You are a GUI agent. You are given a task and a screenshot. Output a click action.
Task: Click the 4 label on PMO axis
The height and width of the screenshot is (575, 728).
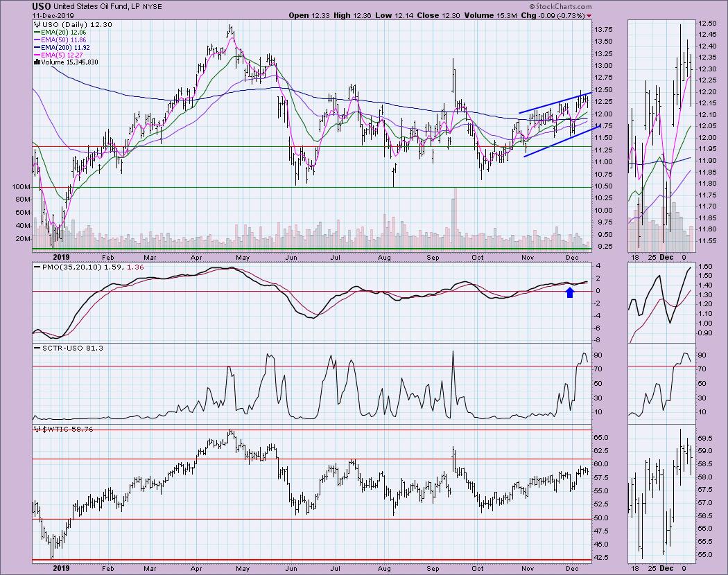pos(598,267)
